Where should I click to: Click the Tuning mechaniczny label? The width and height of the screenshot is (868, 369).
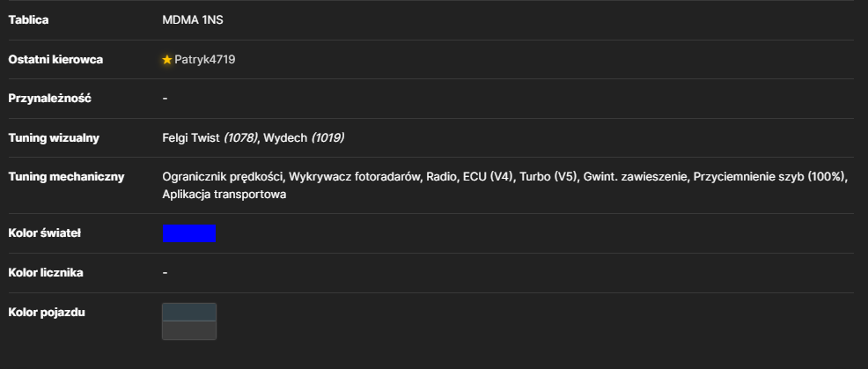point(66,177)
